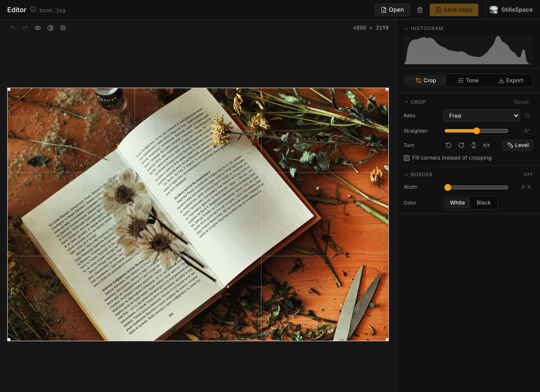540x392 pixels.
Task: Click the zoom-in magnifier icon
Action: pos(63,28)
